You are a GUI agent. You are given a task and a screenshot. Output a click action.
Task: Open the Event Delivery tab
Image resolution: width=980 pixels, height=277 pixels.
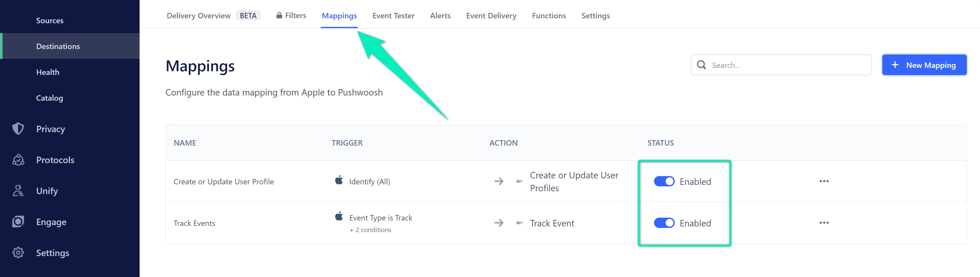[491, 15]
